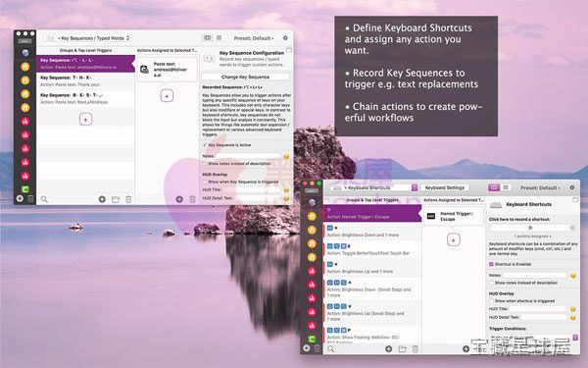588x368 pixels.
Task: Open the Trigger Conditions purple dropdown arrow
Action: click(575, 338)
